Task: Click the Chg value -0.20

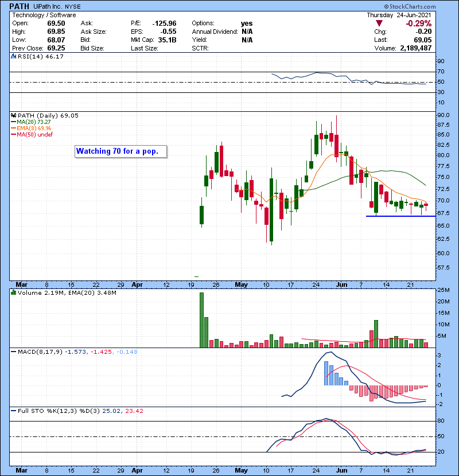Action: tap(423, 32)
